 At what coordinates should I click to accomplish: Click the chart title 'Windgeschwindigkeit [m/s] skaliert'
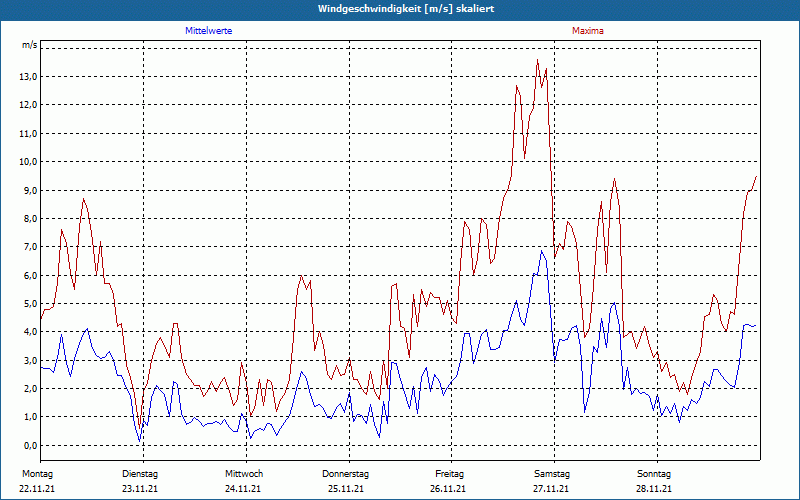[406, 9]
